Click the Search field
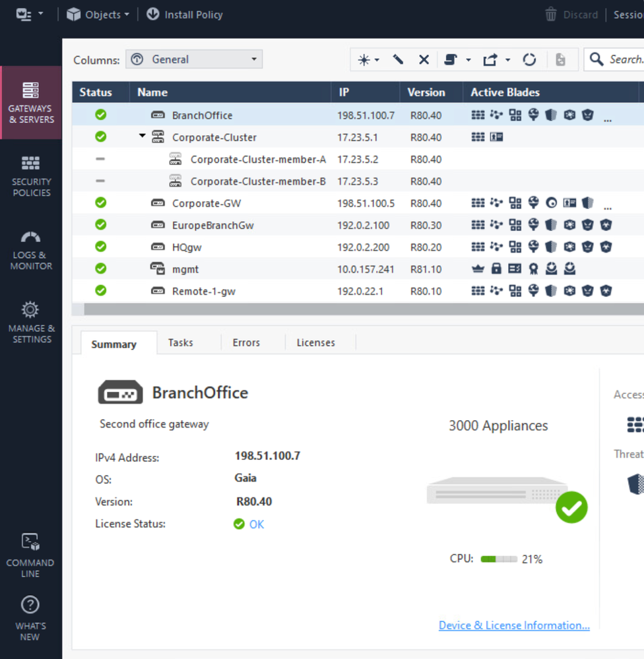This screenshot has width=644, height=659. point(614,59)
